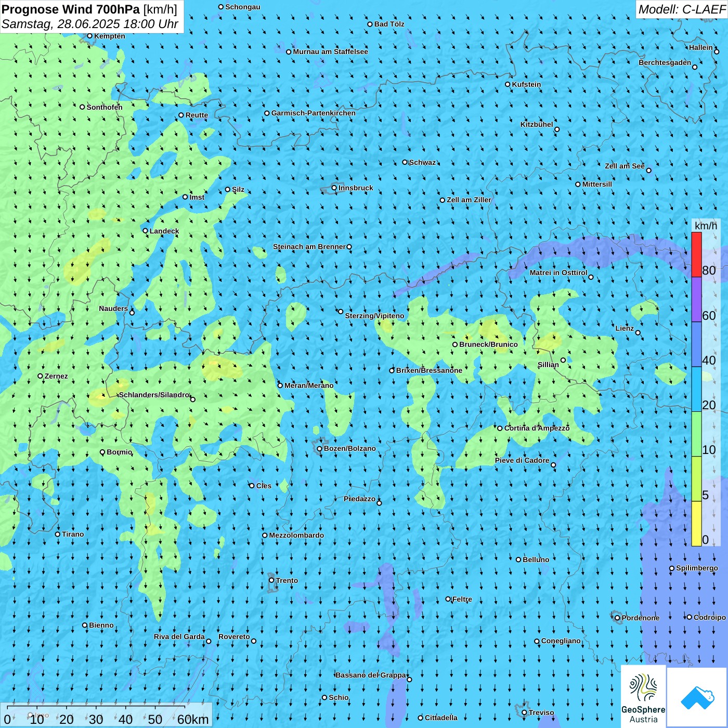Click the Kufstein label
Image resolution: width=728 pixels, height=728 pixels.
point(526,84)
